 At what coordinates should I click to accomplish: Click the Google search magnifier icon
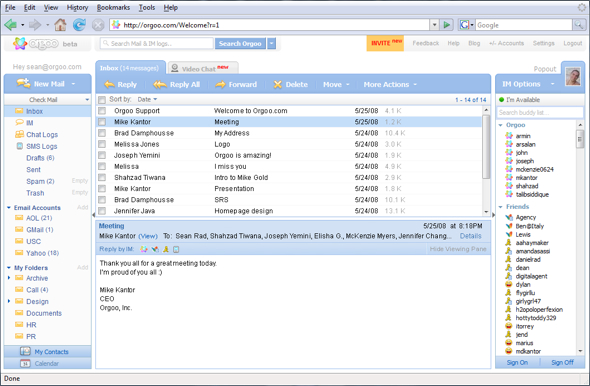coord(578,25)
